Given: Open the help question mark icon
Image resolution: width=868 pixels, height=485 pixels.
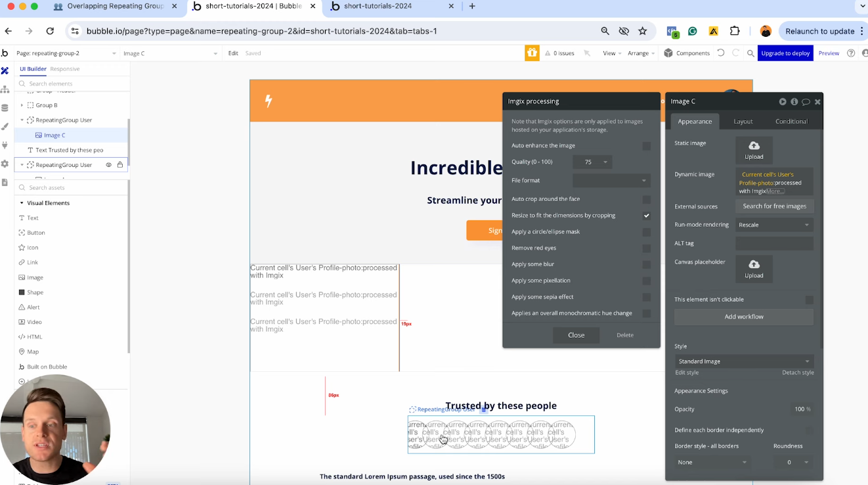Looking at the screenshot, I should pyautogui.click(x=851, y=53).
